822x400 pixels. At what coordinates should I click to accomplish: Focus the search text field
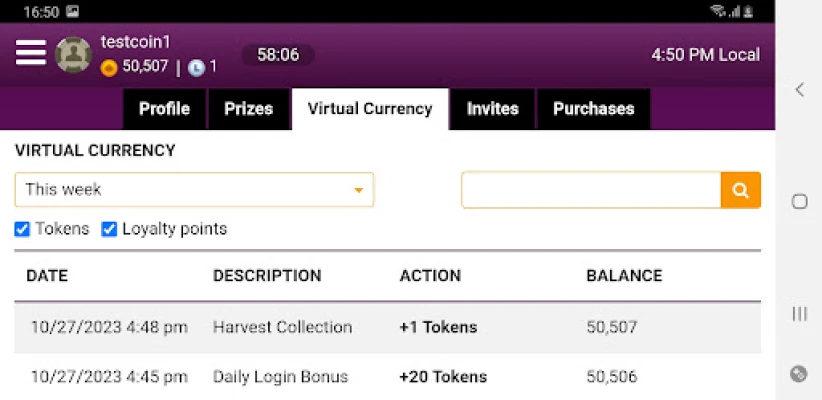[591, 190]
